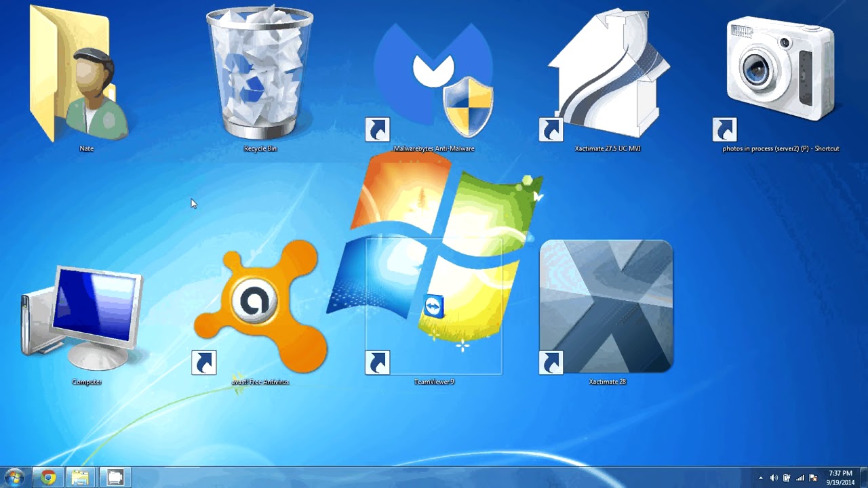The image size is (868, 488).
Task: Show hidden tray icons arrow
Action: click(761, 478)
